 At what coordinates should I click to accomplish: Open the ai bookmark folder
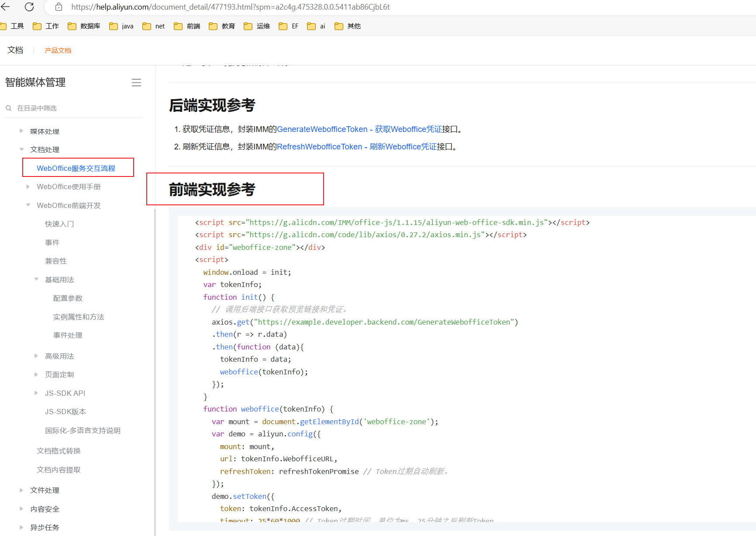[x=316, y=26]
